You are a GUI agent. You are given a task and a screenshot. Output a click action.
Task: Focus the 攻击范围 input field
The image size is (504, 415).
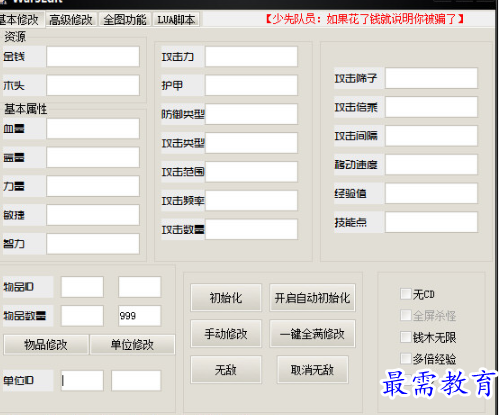tap(251, 172)
